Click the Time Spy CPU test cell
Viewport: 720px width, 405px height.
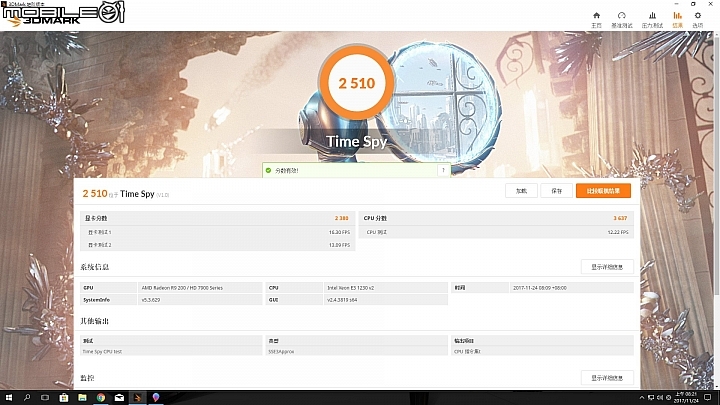click(x=102, y=352)
